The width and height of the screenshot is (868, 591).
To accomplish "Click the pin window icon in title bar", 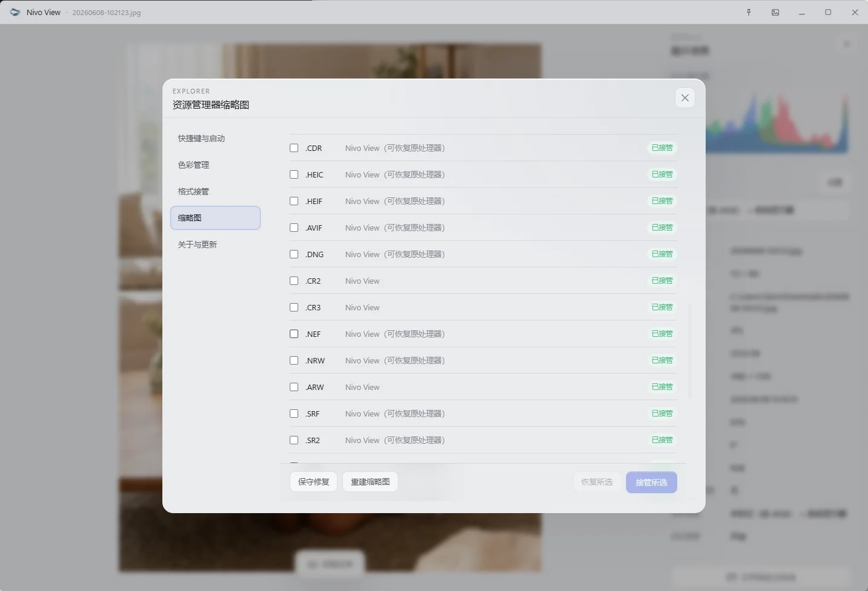I will (748, 12).
